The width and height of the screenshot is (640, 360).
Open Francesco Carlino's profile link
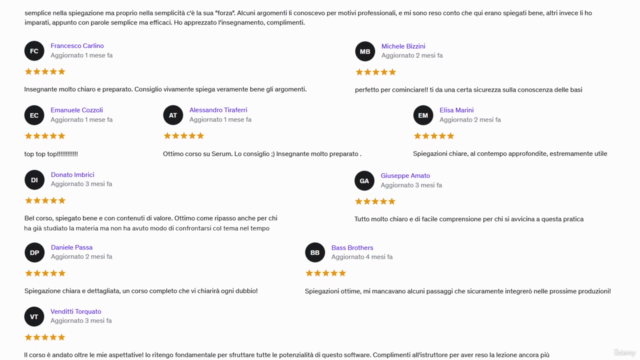click(77, 46)
